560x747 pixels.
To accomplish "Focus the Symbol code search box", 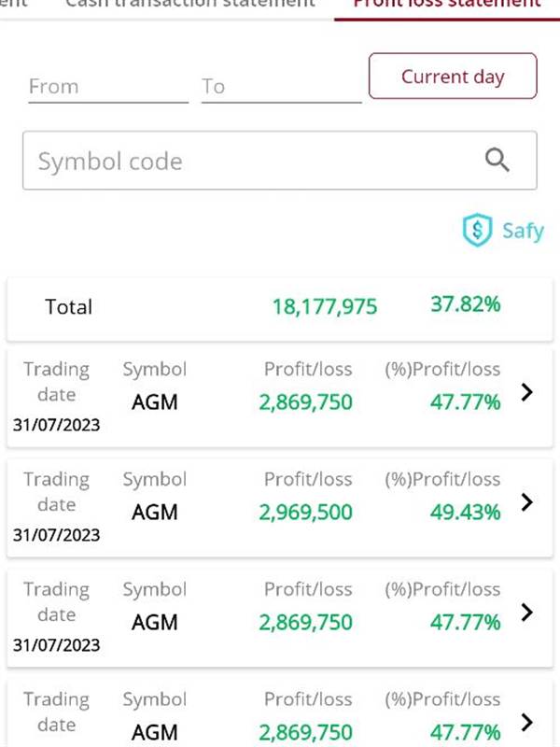I will (x=280, y=161).
